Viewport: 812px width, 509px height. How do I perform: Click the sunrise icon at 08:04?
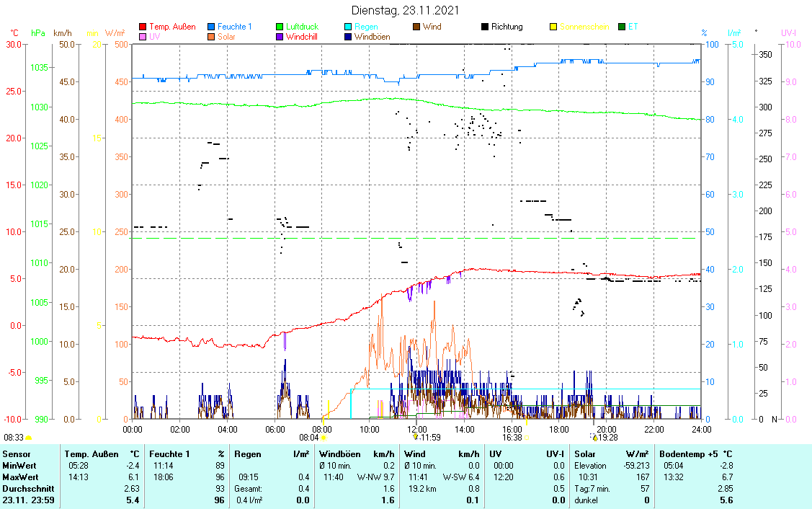[324, 437]
